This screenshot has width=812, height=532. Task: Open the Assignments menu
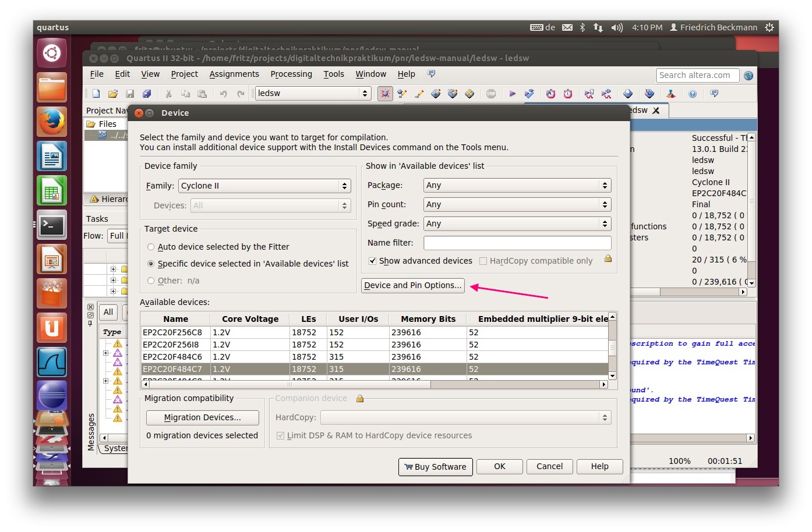pos(234,74)
